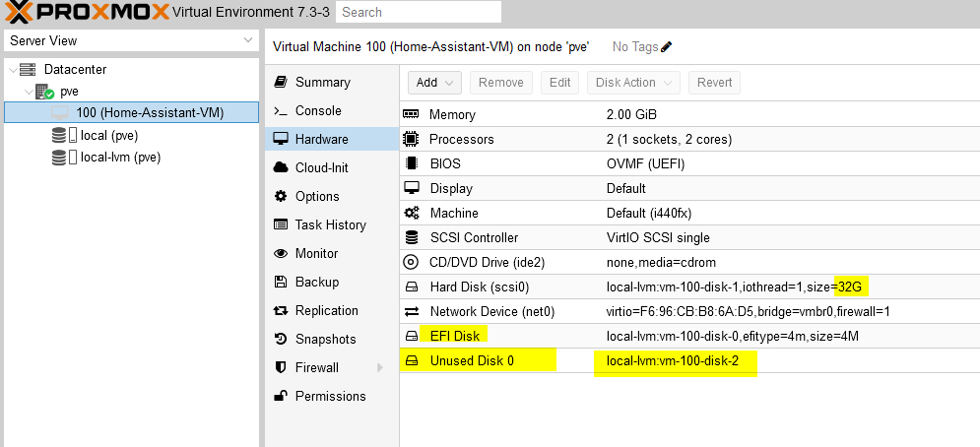Click the CD/DVD Drive disc icon
Viewport: 980px width, 447px height.
point(411,263)
